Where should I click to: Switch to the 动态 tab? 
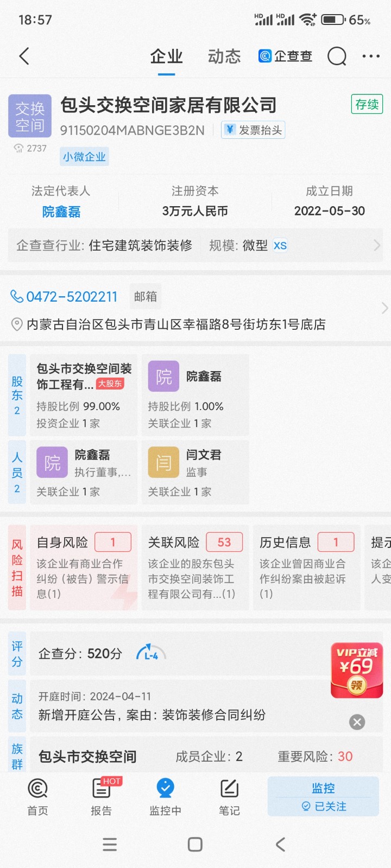(224, 56)
